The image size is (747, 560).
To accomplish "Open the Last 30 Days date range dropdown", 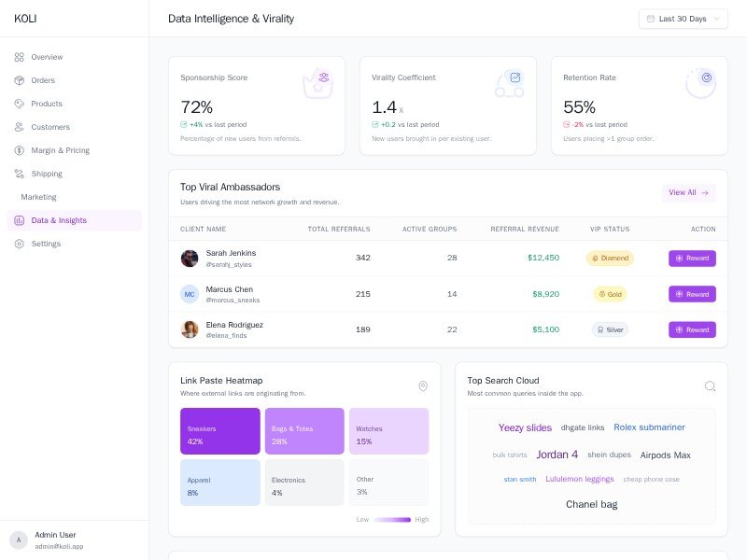I will (x=684, y=19).
